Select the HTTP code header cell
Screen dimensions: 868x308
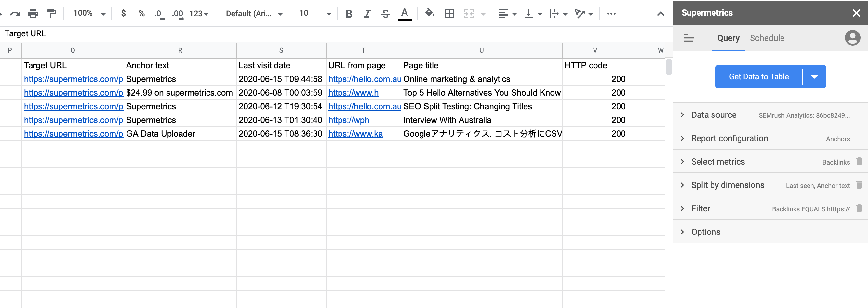coord(595,65)
